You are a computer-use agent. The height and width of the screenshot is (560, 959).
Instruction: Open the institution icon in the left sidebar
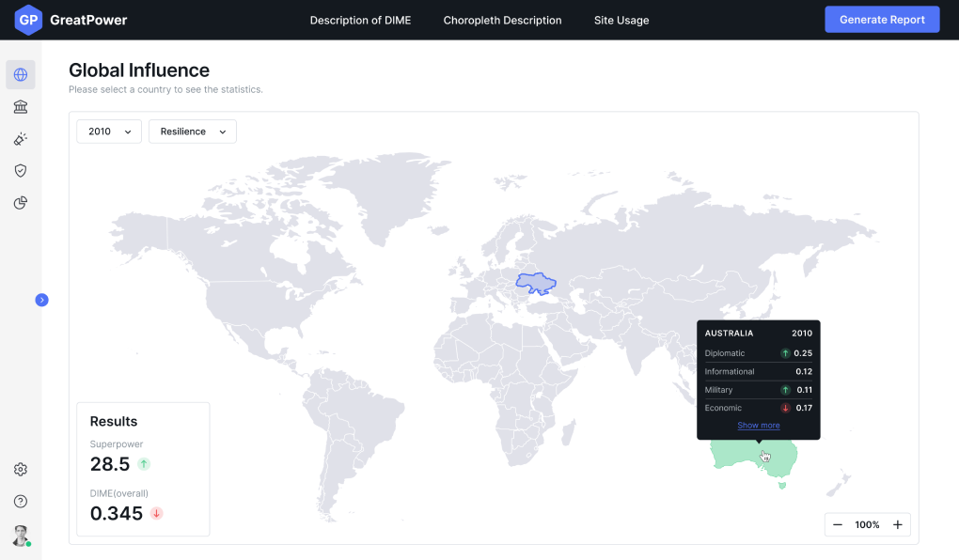pos(20,106)
